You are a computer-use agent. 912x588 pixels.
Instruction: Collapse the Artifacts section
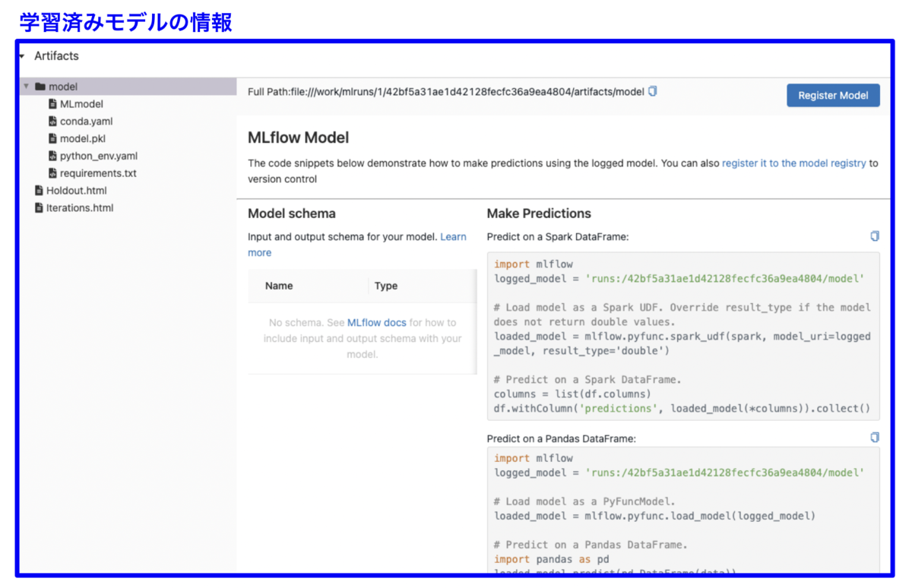pos(22,56)
